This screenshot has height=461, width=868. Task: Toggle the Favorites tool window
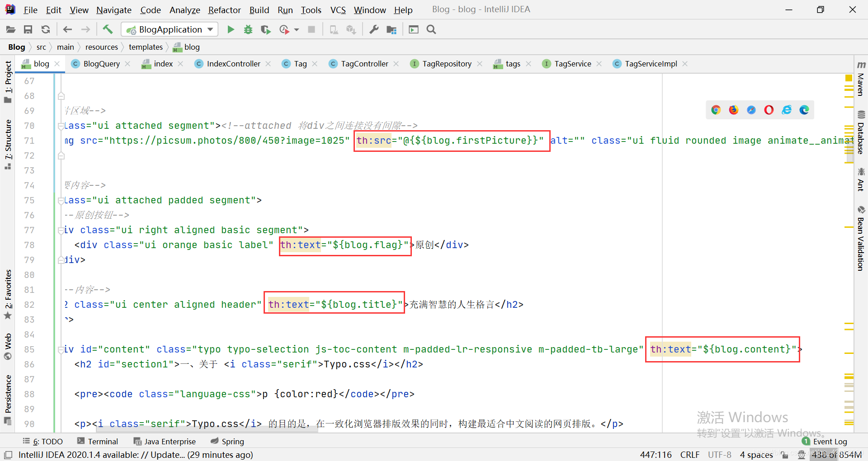click(x=8, y=294)
